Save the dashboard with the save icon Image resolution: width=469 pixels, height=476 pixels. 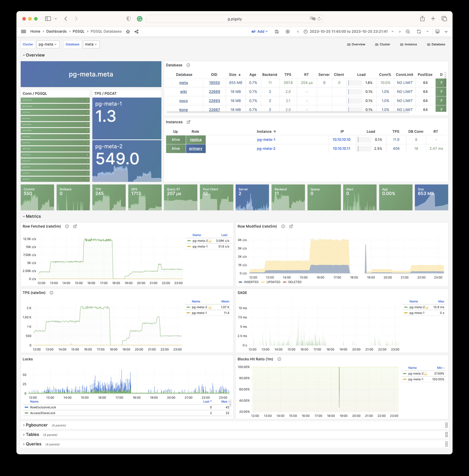pos(277,31)
